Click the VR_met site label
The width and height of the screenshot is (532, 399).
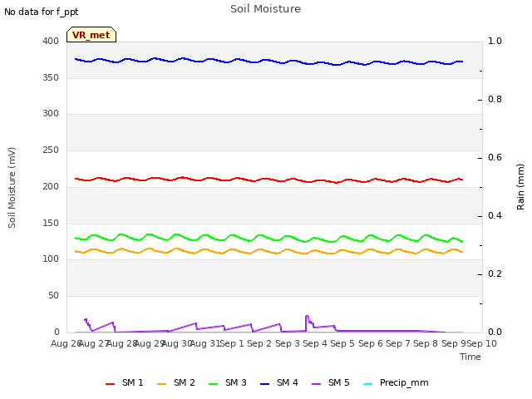pyautogui.click(x=91, y=35)
